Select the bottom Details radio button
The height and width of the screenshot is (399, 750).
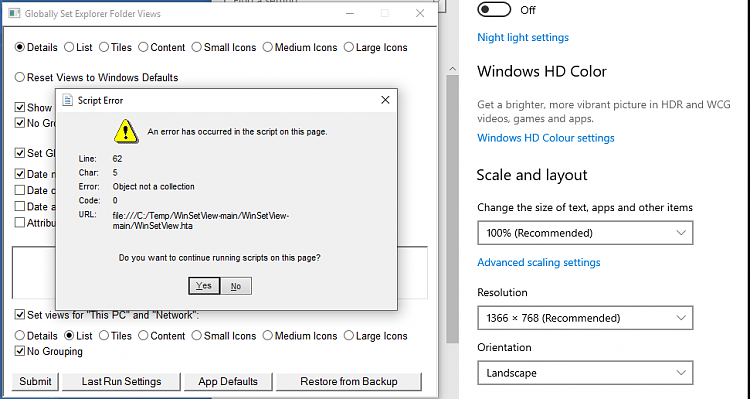click(20, 336)
